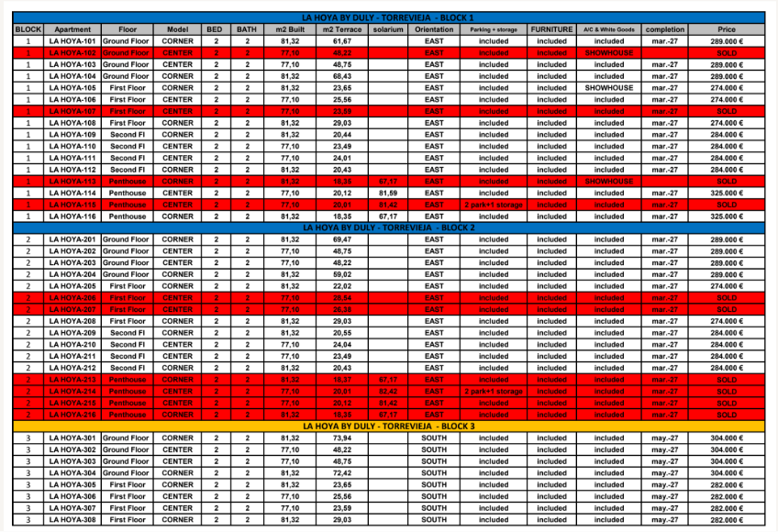
Task: Select the LA HOYA-216 apartment cell
Action: click(x=72, y=416)
